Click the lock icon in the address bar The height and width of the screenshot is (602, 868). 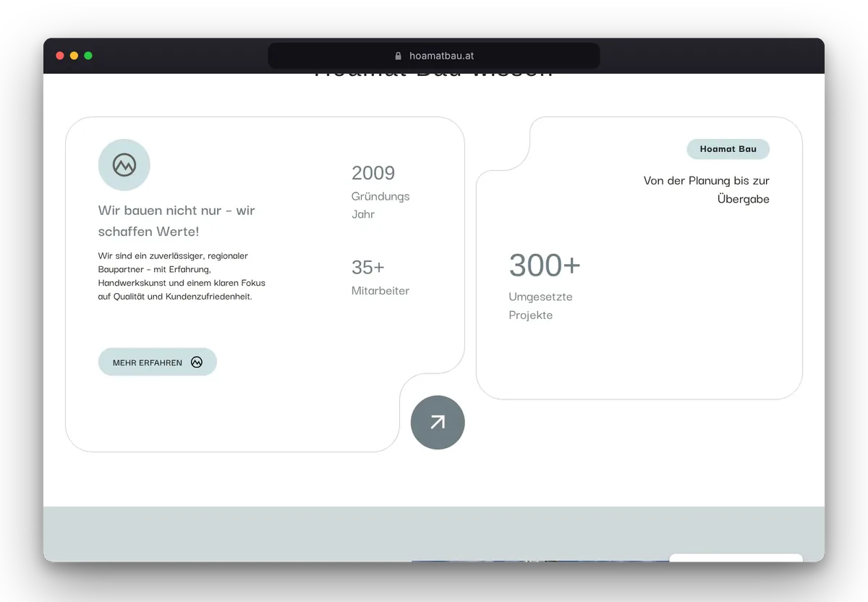(x=398, y=56)
